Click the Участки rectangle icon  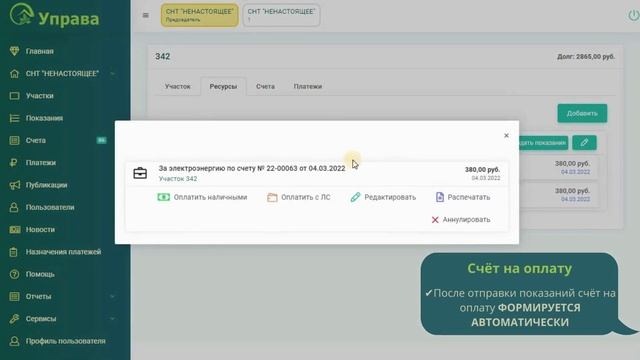point(14,96)
